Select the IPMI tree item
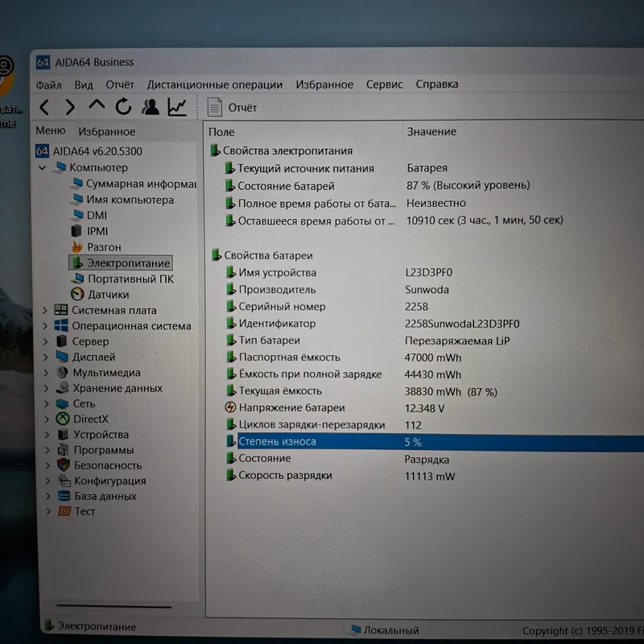The image size is (644, 644). [x=90, y=231]
